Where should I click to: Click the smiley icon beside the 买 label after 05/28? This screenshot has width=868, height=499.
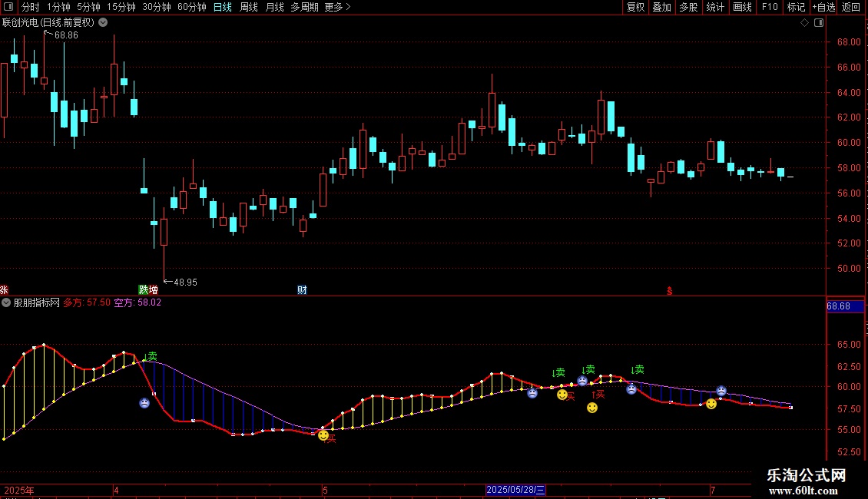point(562,395)
